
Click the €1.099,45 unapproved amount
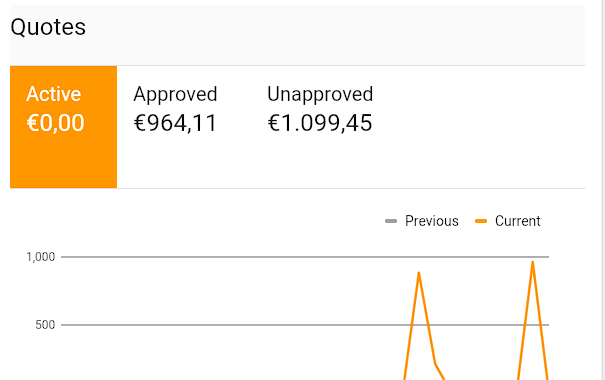(x=320, y=123)
